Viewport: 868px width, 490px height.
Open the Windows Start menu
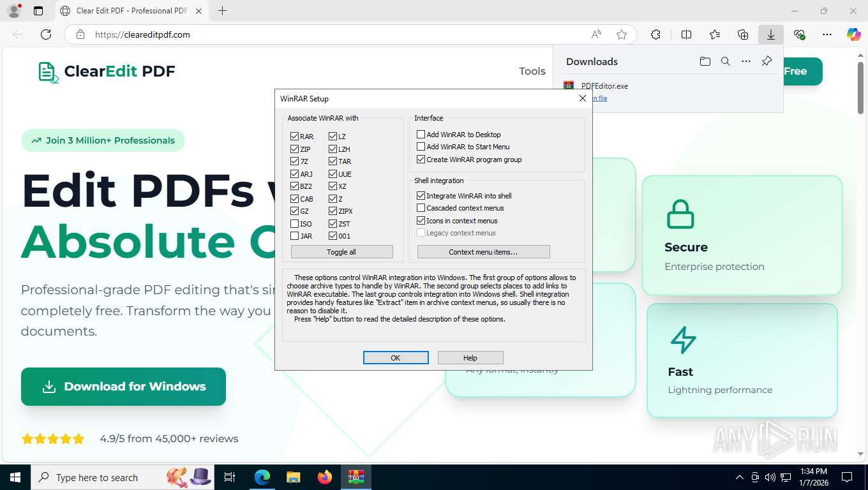15,477
